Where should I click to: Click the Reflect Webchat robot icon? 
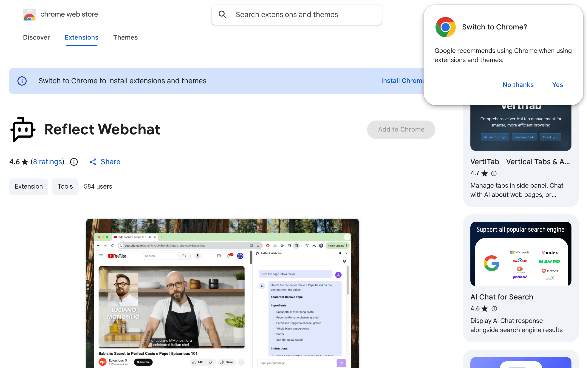pos(23,129)
